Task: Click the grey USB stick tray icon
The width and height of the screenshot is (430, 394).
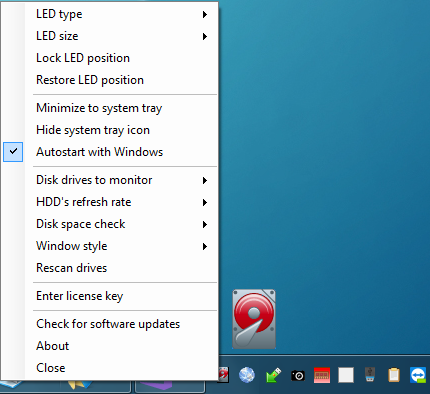Action: (370, 375)
